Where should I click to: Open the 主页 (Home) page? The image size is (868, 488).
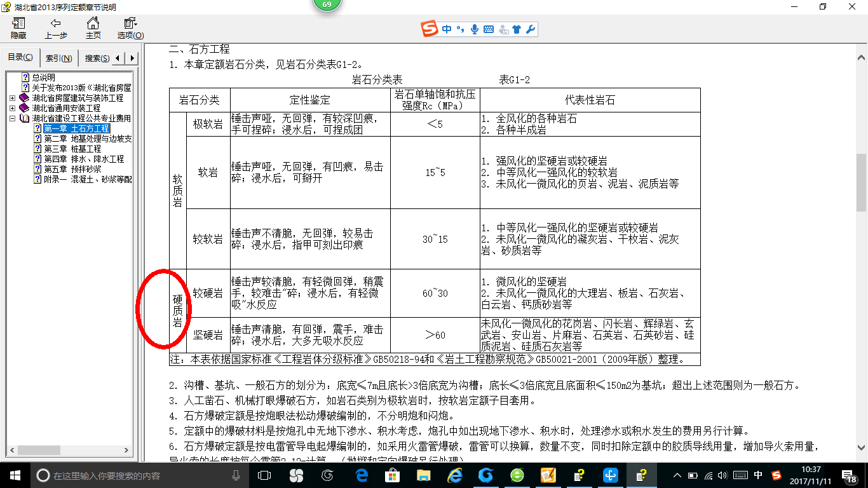(93, 28)
